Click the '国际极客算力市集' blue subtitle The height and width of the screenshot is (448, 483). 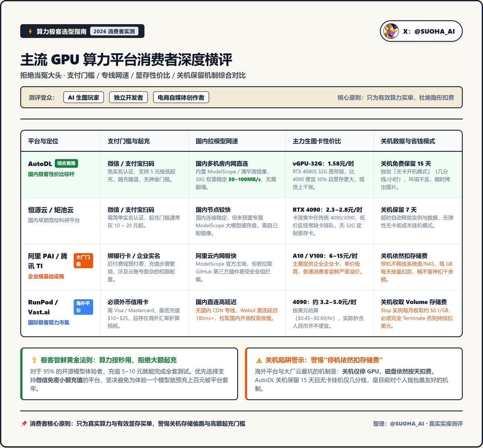[x=49, y=322]
